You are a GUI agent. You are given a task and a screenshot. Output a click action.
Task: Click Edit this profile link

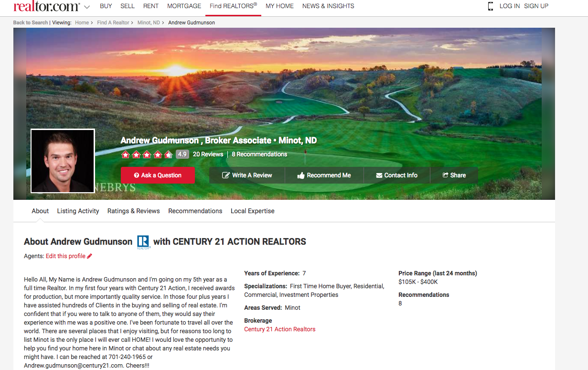(65, 256)
